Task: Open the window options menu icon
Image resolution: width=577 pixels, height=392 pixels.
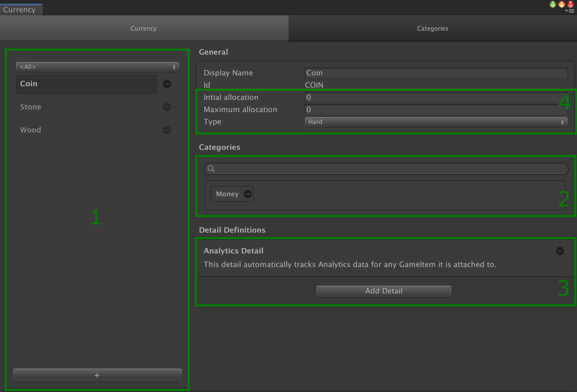Action: pyautogui.click(x=570, y=11)
